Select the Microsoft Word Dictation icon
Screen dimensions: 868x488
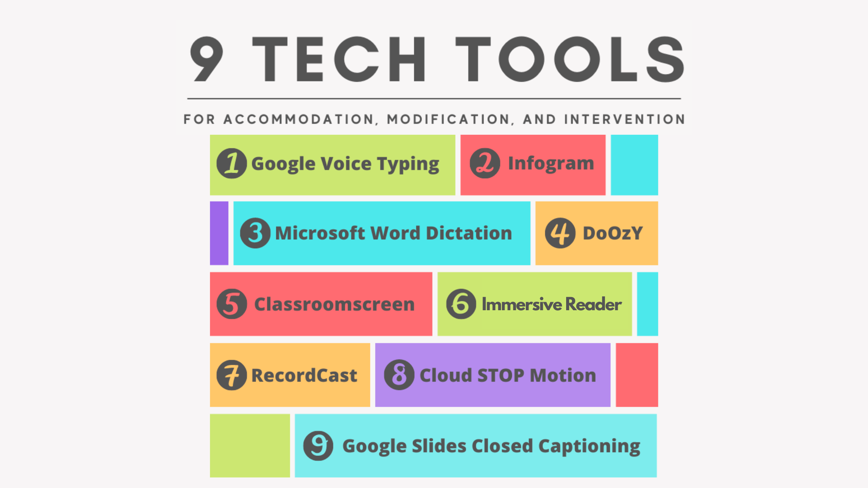(258, 232)
